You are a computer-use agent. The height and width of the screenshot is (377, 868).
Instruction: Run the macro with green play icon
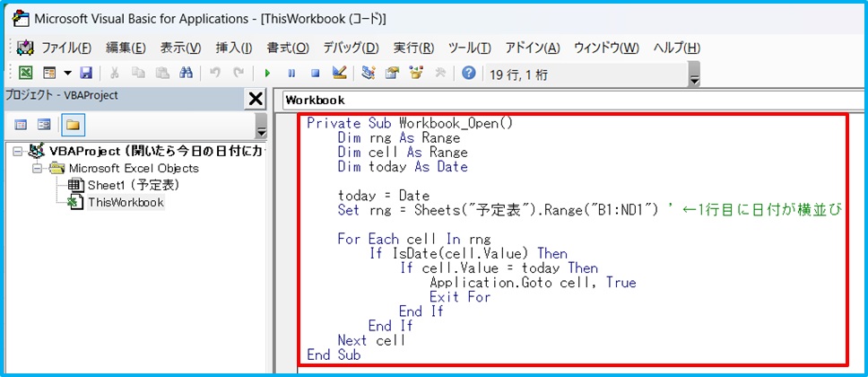point(268,74)
